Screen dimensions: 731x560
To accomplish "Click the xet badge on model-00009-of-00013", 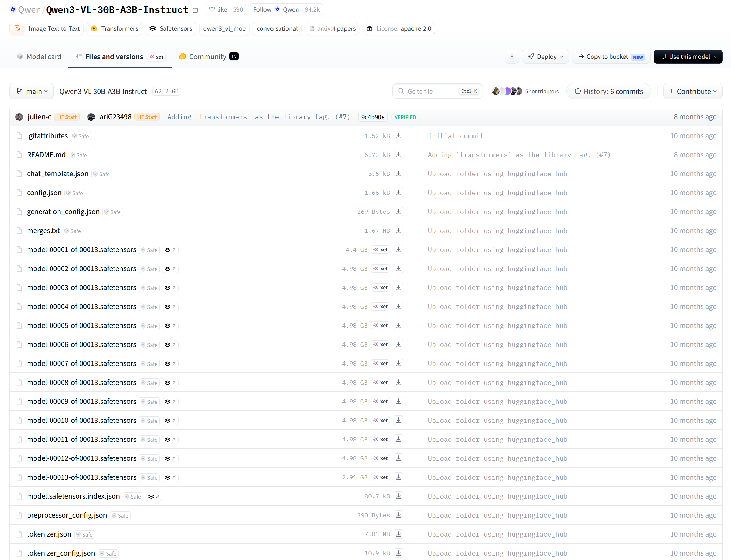I will coord(380,402).
